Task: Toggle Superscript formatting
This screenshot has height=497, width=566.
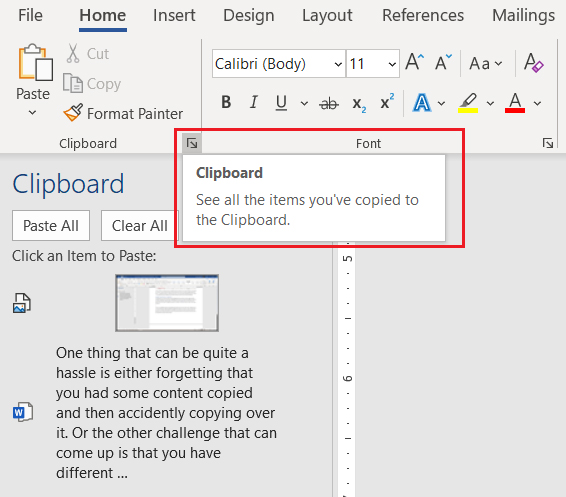Action: [387, 101]
